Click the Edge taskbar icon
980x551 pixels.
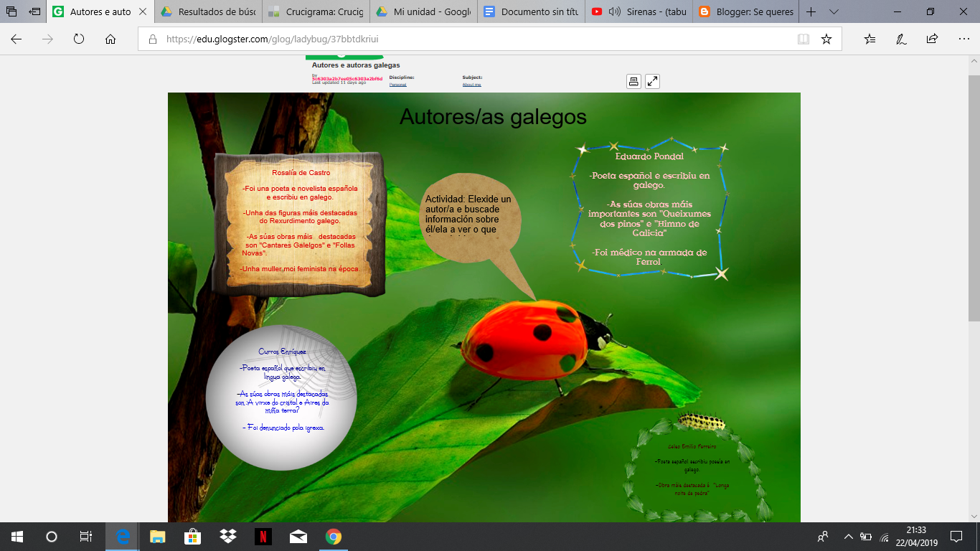(x=123, y=537)
